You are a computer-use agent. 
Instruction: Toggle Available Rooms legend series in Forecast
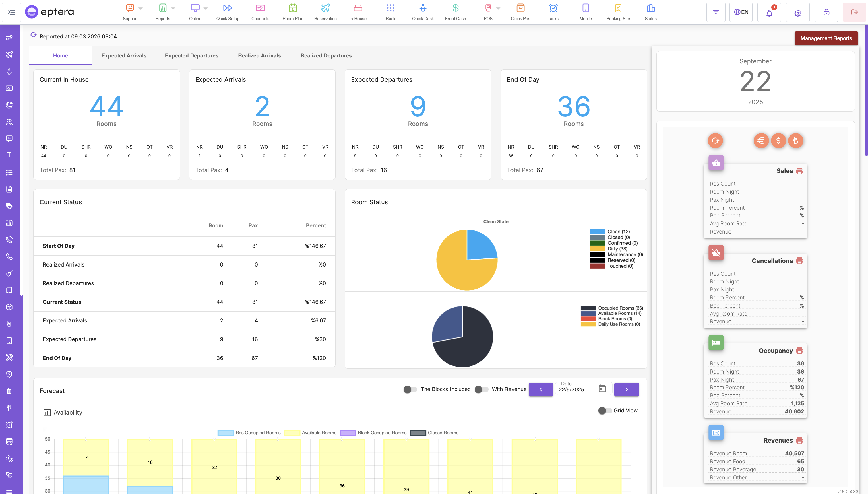click(310, 433)
